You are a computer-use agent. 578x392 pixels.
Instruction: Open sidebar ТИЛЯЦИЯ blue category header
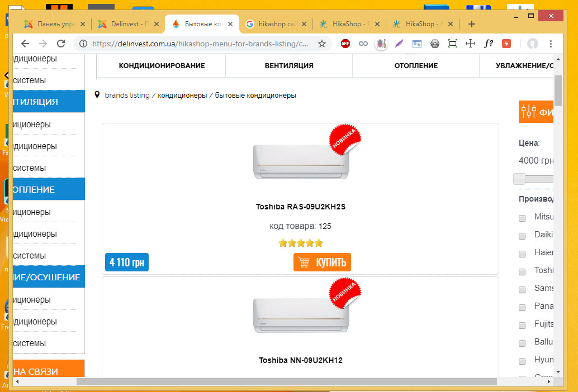(x=49, y=102)
